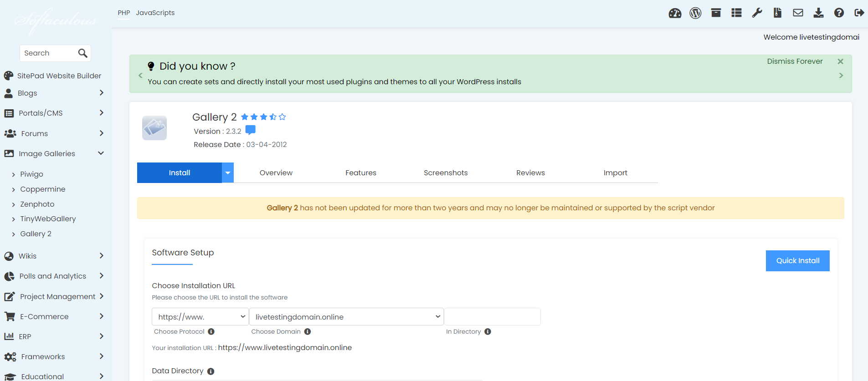Click the blue changelog comment icon

pyautogui.click(x=250, y=131)
